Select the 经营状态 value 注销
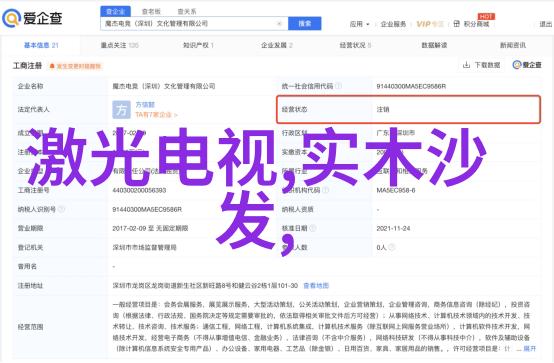The image size is (554, 363). pyautogui.click(x=383, y=110)
